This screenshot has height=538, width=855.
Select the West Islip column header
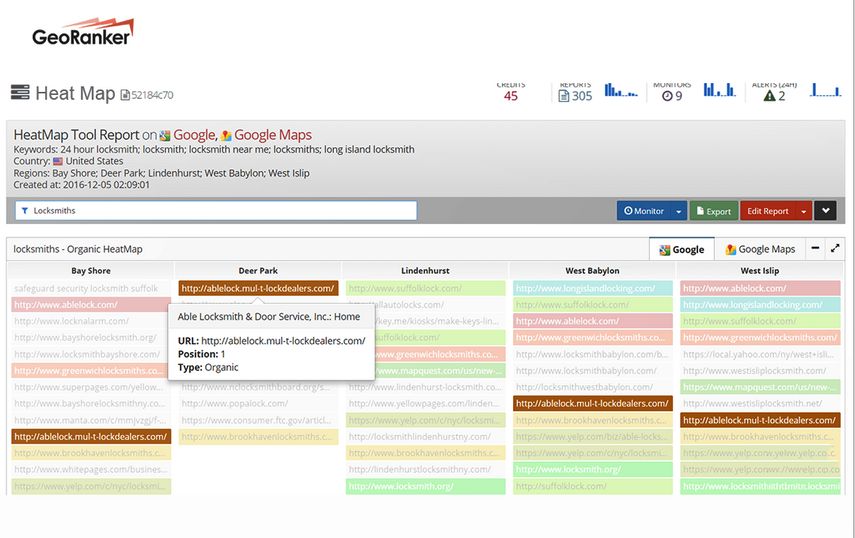click(x=760, y=270)
